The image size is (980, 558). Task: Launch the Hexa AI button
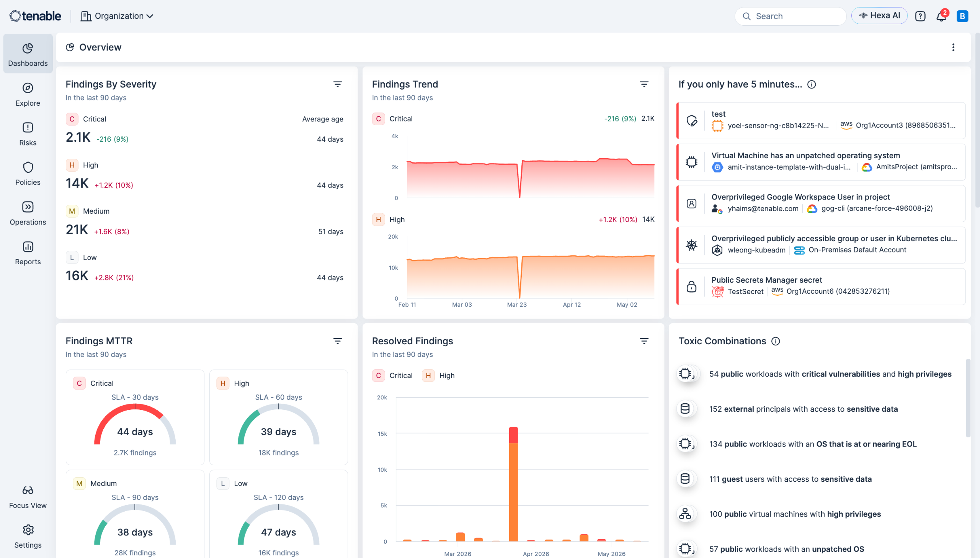[x=879, y=16]
